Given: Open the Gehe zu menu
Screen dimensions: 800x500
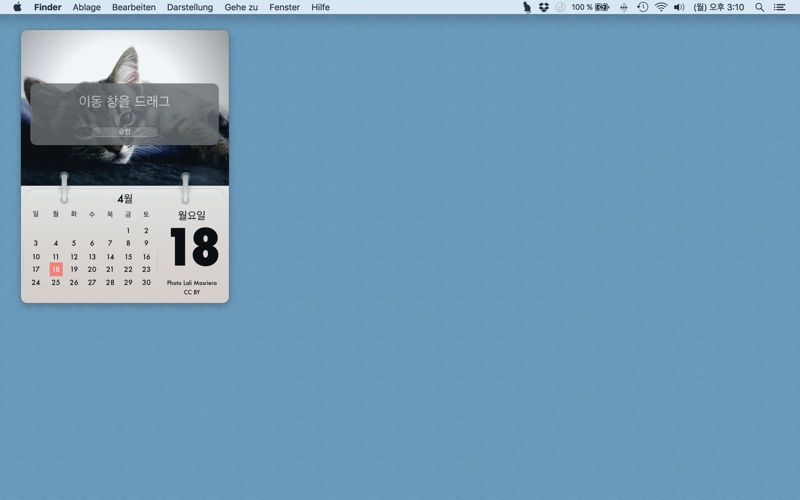Looking at the screenshot, I should 241,7.
